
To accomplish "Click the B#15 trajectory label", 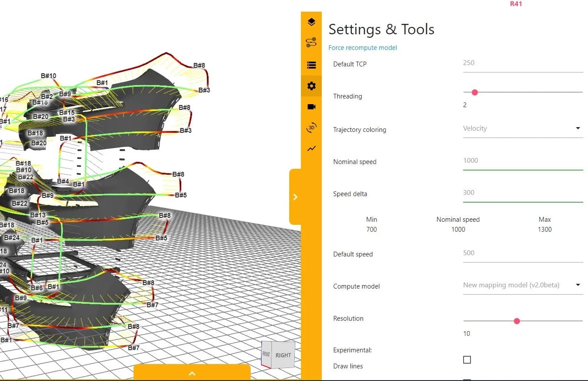I will (x=67, y=113).
